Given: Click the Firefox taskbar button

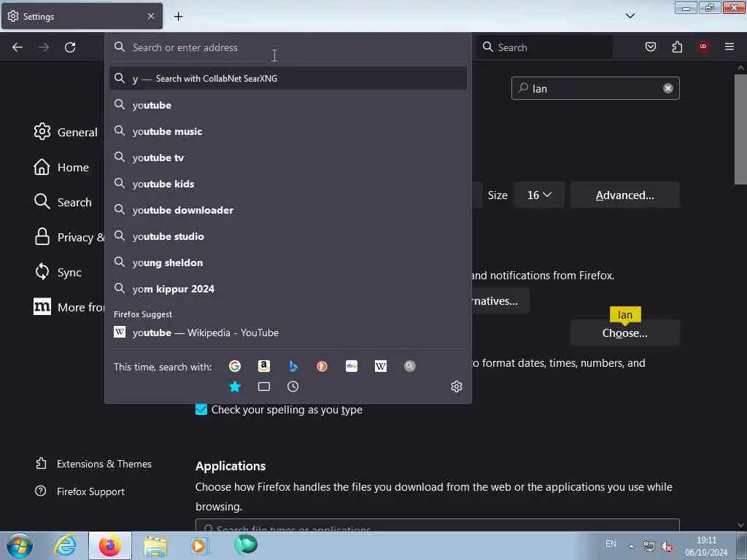Looking at the screenshot, I should pos(110,545).
